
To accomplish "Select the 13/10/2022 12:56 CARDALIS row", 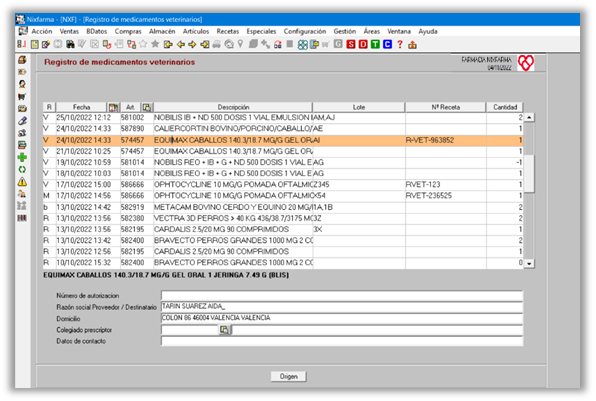I will (x=283, y=251).
